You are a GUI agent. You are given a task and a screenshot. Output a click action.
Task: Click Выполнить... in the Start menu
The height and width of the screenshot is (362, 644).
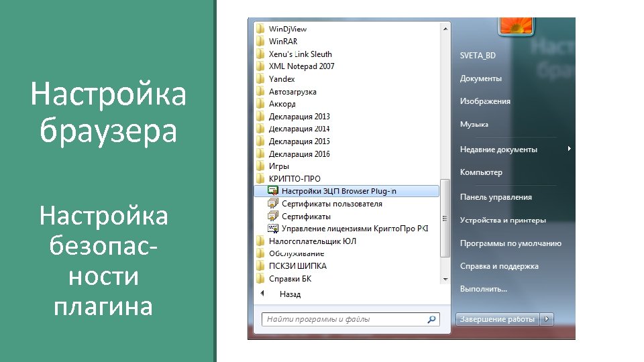click(x=484, y=289)
